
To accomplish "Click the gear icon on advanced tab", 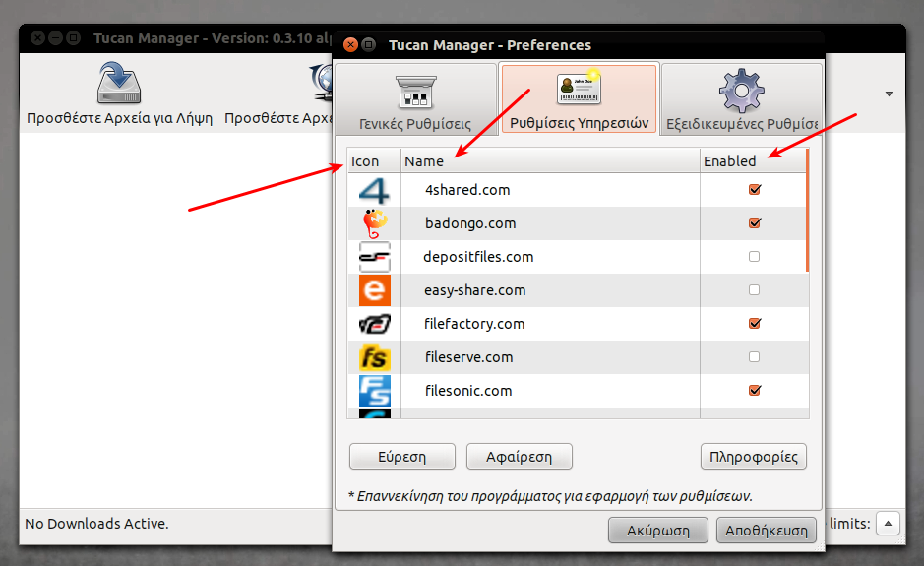I will click(741, 91).
